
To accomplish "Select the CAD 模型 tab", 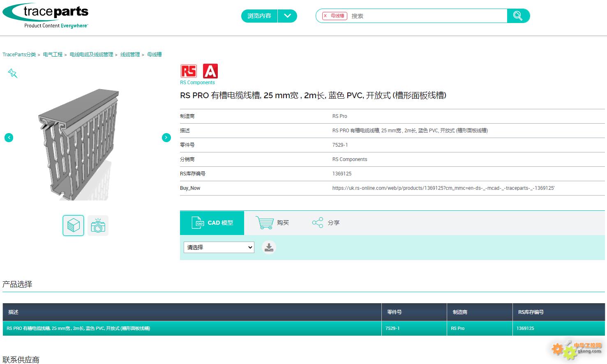I will (x=212, y=223).
